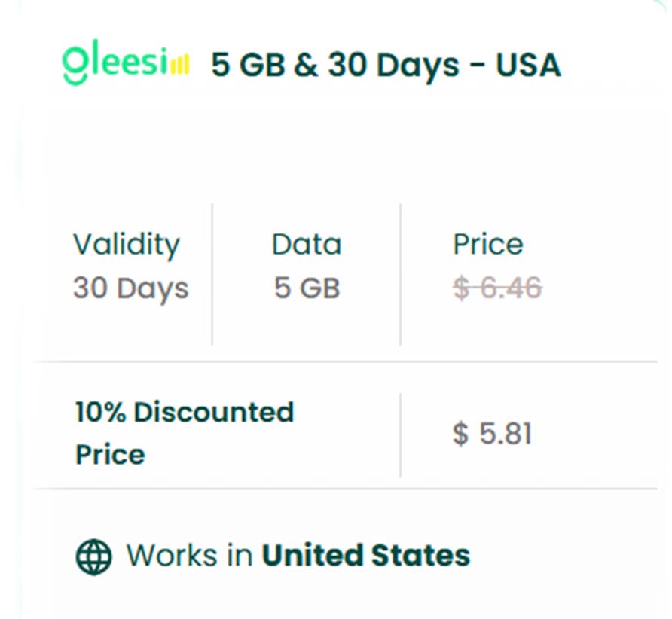Click "30 Days" in the plan title

pyautogui.click(x=393, y=66)
